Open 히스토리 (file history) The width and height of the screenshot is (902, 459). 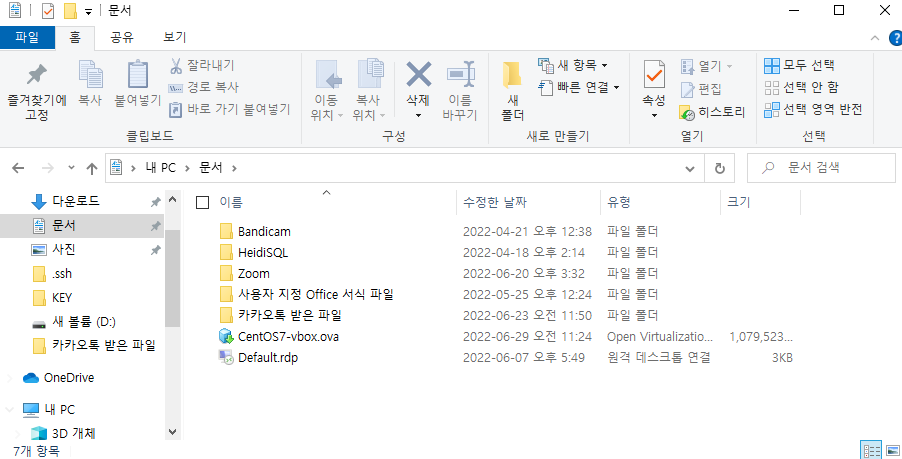coord(712,112)
